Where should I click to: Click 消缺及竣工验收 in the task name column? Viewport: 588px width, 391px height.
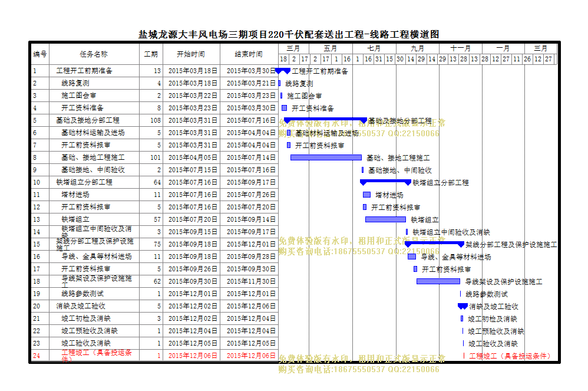pyautogui.click(x=81, y=306)
